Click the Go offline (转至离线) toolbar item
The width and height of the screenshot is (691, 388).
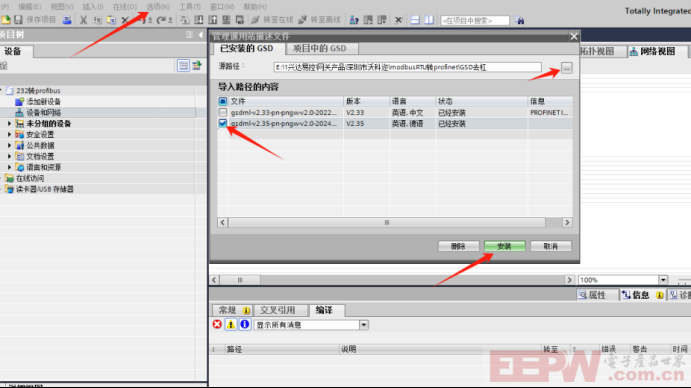pyautogui.click(x=319, y=20)
